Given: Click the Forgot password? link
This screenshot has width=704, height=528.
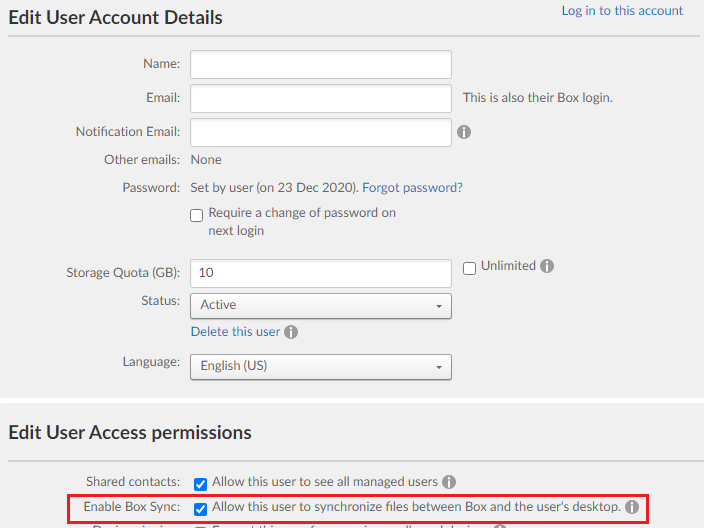Looking at the screenshot, I should tap(412, 187).
